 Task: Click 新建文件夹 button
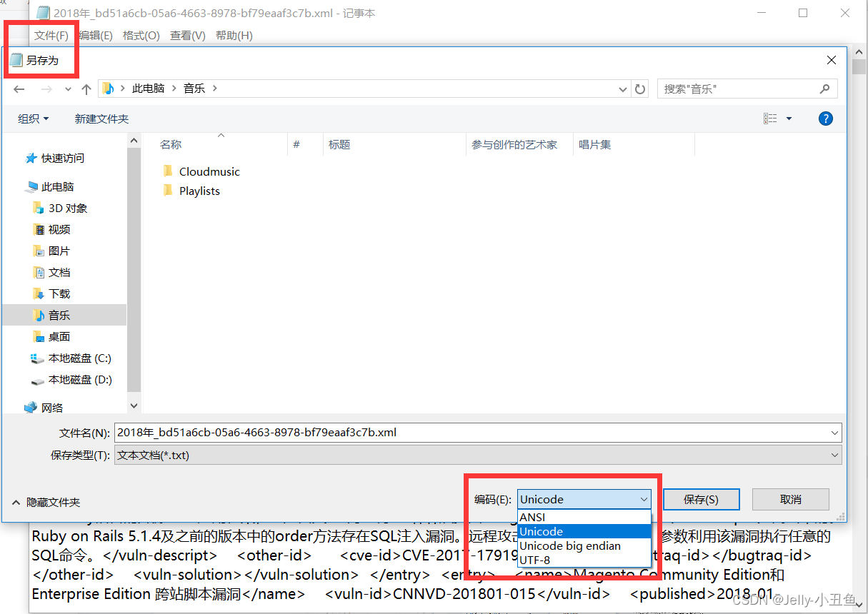pos(101,119)
